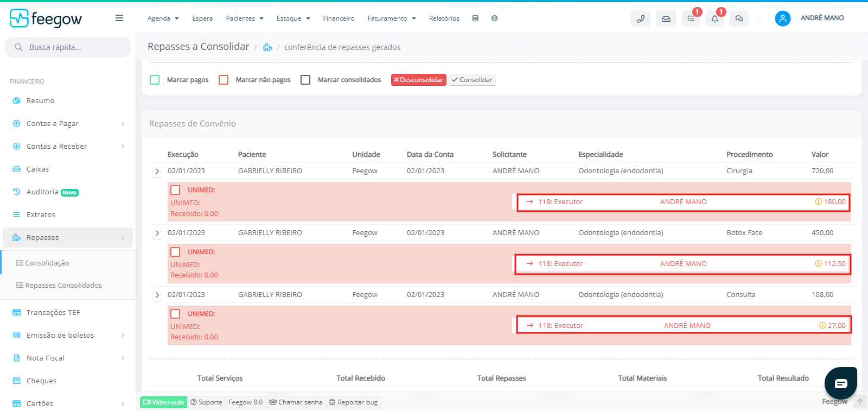Click the info icon beside 27,00
The width and height of the screenshot is (868, 411).
click(822, 325)
